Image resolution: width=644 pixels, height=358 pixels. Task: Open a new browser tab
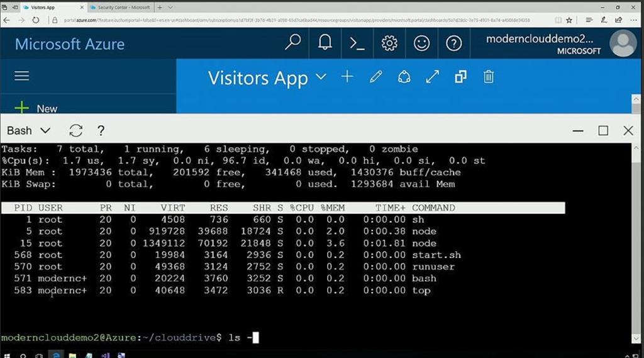160,8
